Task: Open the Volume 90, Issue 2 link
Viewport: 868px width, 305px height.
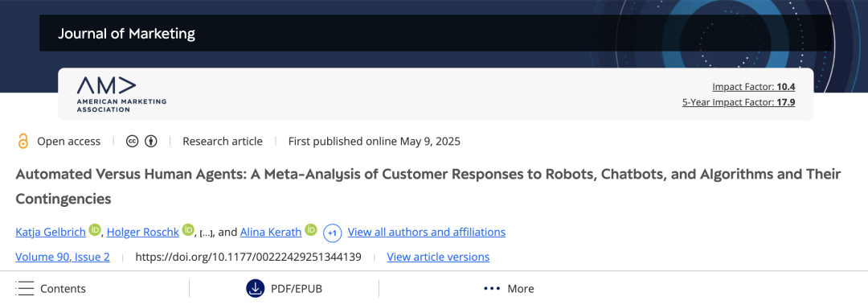Action: (63, 257)
